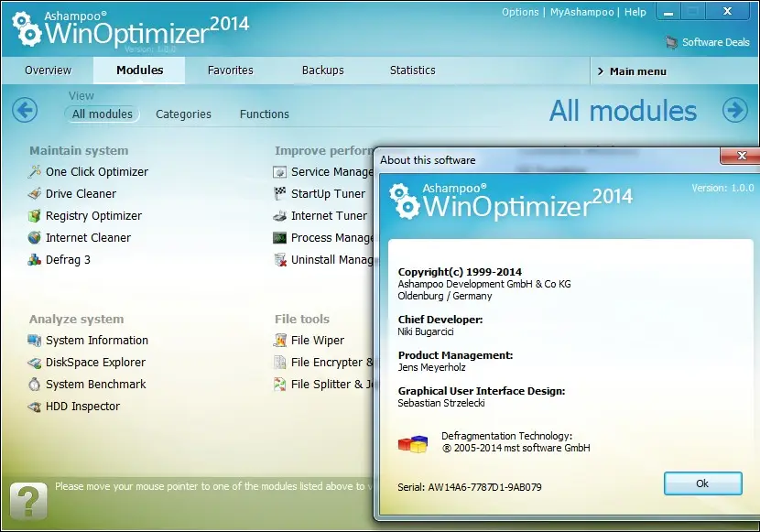
Task: Launch DiskSpace Explorer module
Action: [95, 363]
